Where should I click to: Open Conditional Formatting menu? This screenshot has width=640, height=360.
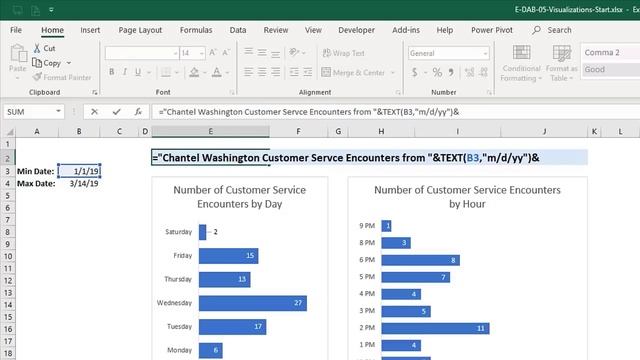coord(521,63)
